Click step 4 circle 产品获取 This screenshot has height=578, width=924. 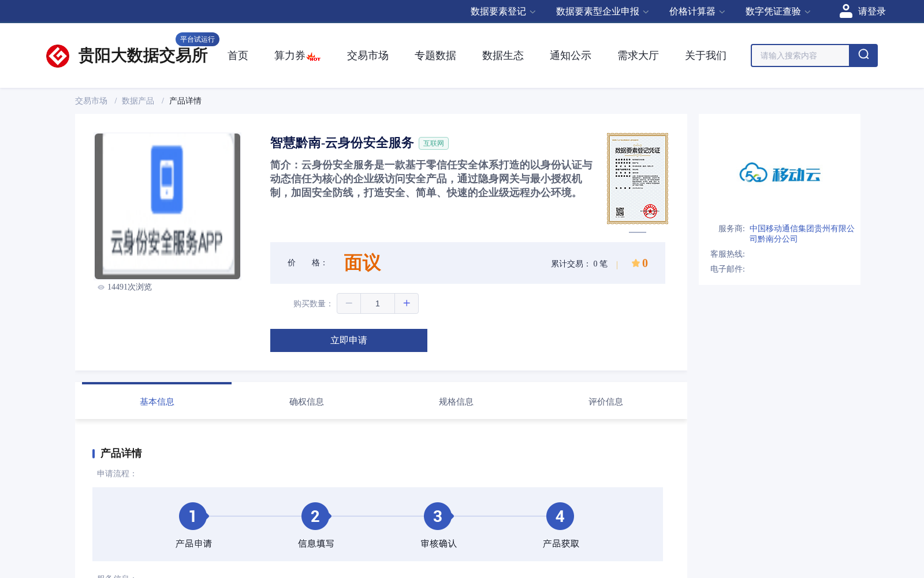click(560, 516)
